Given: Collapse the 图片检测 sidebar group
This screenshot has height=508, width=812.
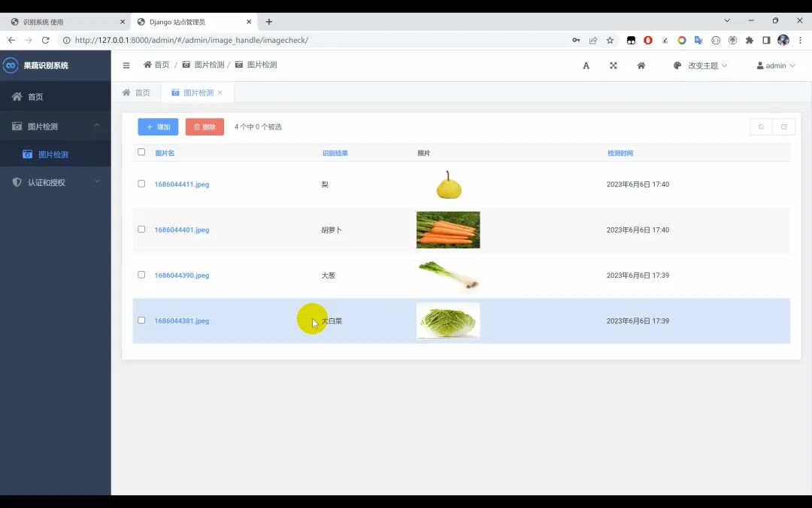Looking at the screenshot, I should (x=56, y=126).
